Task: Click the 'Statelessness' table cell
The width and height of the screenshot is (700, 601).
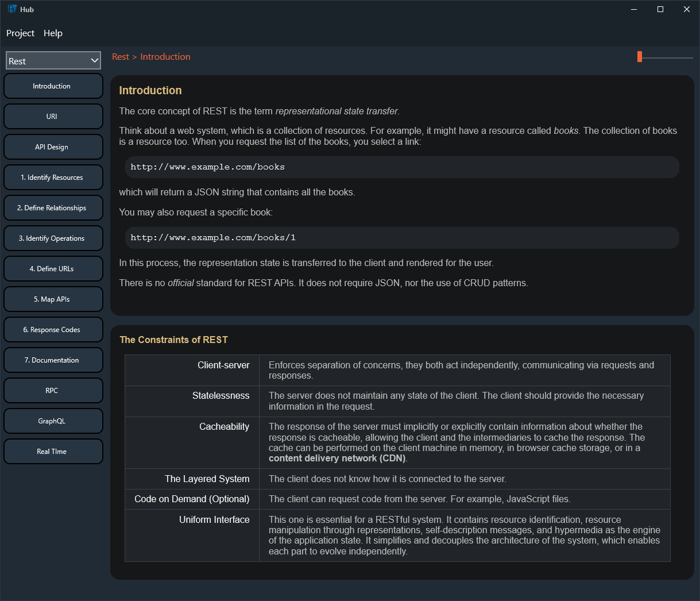Action: click(x=192, y=401)
